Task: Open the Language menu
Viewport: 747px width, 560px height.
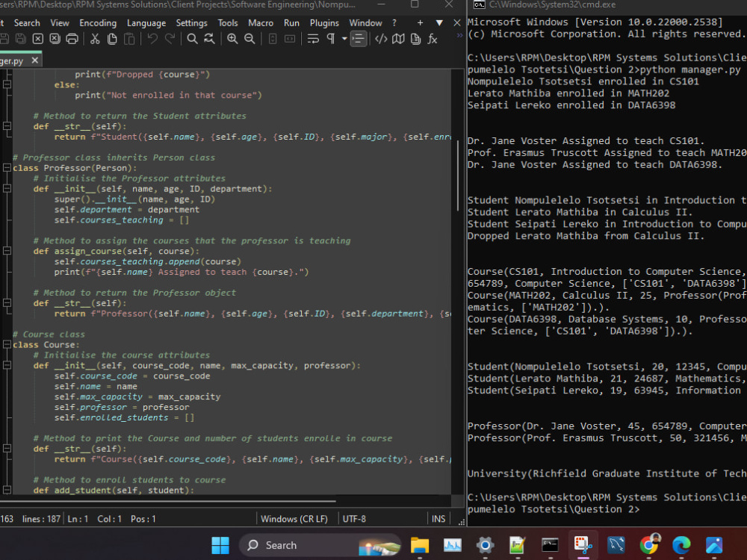Action: pos(146,22)
